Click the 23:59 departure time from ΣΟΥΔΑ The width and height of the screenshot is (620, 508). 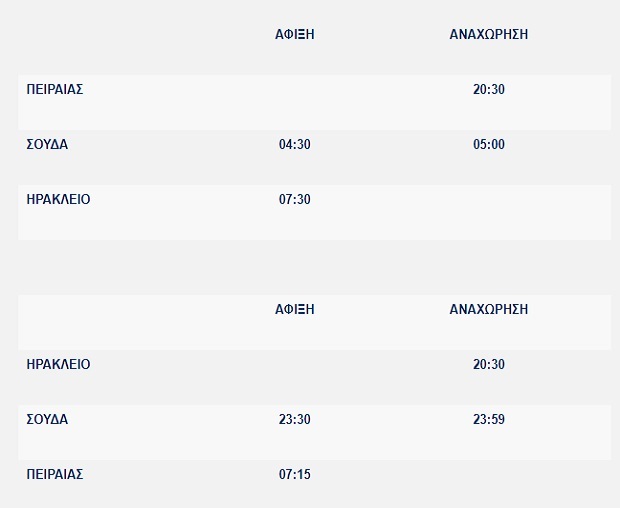[x=489, y=419]
